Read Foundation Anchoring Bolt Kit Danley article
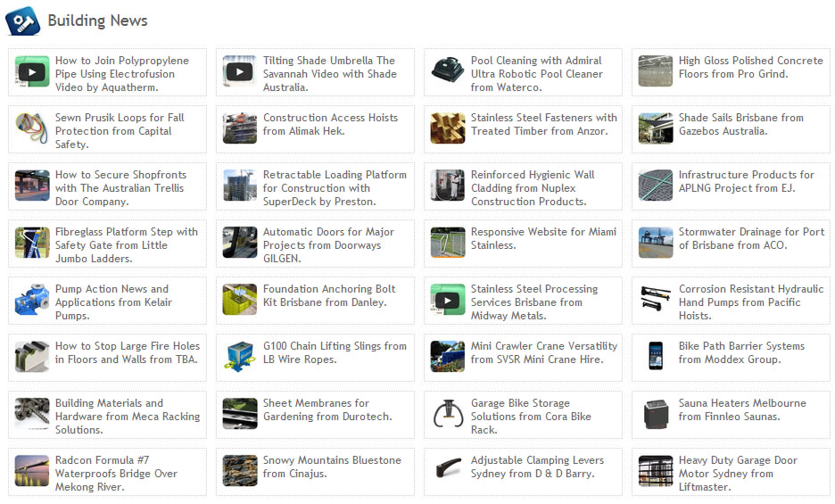The width and height of the screenshot is (835, 504). [329, 295]
